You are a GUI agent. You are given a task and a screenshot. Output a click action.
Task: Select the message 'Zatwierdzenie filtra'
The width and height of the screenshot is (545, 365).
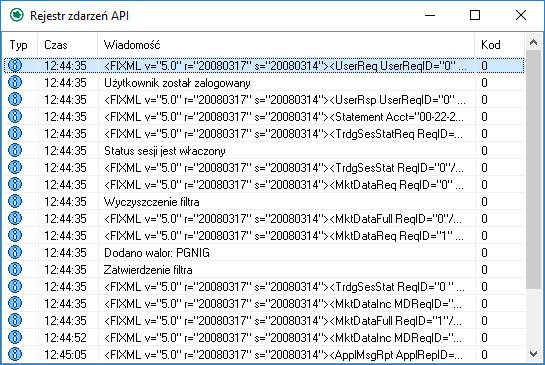click(x=148, y=270)
